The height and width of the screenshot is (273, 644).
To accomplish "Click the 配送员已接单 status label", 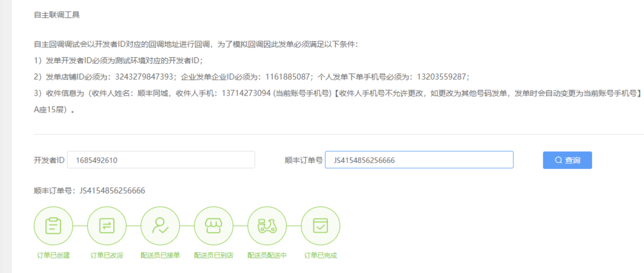I will pos(160,255).
